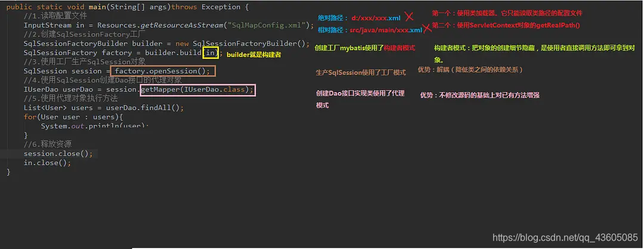Click the 'Exception' type after throws
The width and height of the screenshot is (644, 249).
(x=221, y=7)
